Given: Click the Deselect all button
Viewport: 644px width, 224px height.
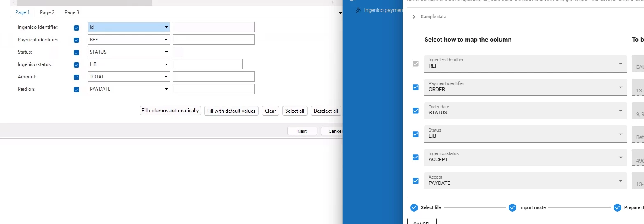Looking at the screenshot, I should [326, 111].
